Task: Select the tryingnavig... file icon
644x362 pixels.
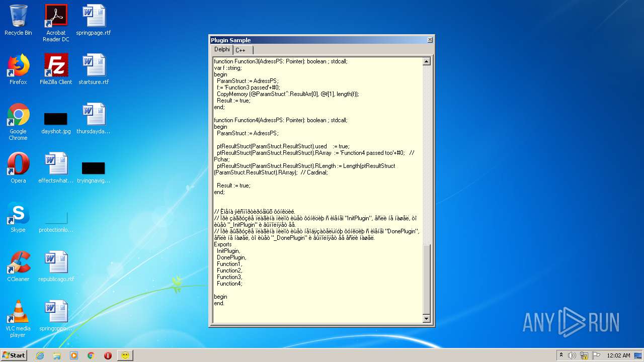Action: coord(94,172)
